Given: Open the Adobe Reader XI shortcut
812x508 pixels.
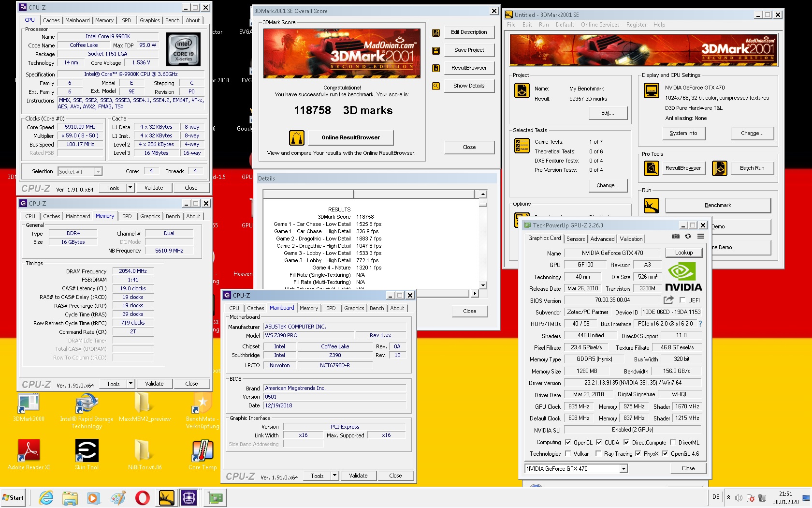Looking at the screenshot, I should (29, 455).
